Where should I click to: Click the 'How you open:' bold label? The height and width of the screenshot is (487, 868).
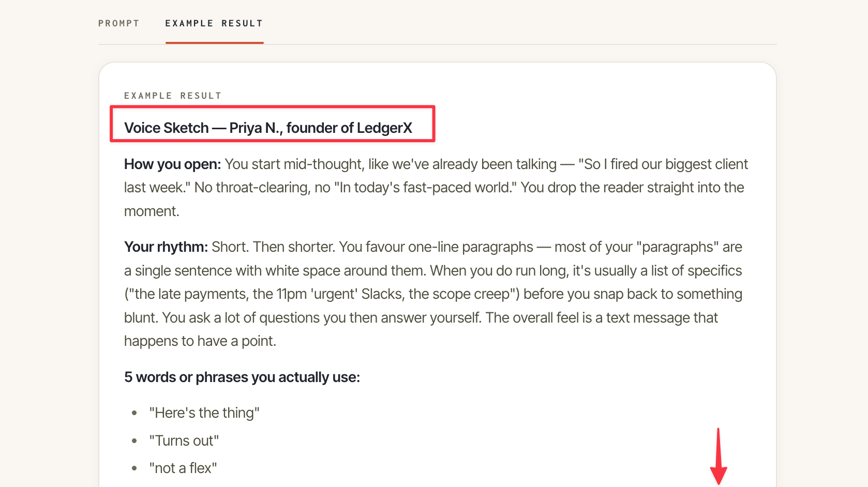click(173, 164)
